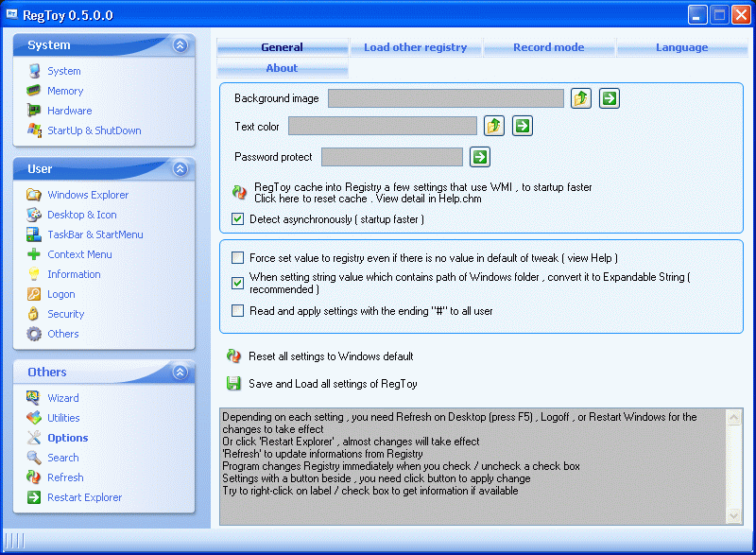The width and height of the screenshot is (756, 555).
Task: Minimize the RegToy window
Action: click(x=697, y=15)
